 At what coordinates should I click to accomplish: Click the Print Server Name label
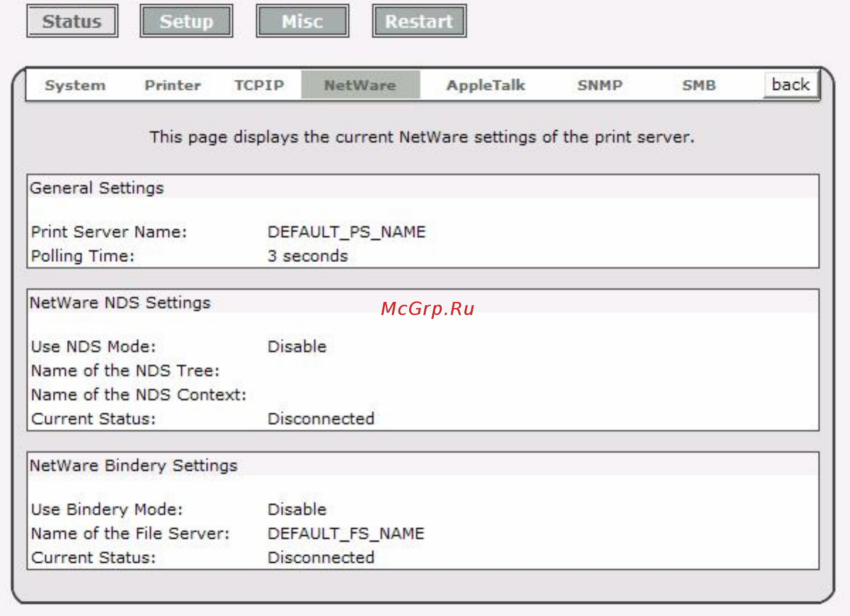tap(109, 232)
